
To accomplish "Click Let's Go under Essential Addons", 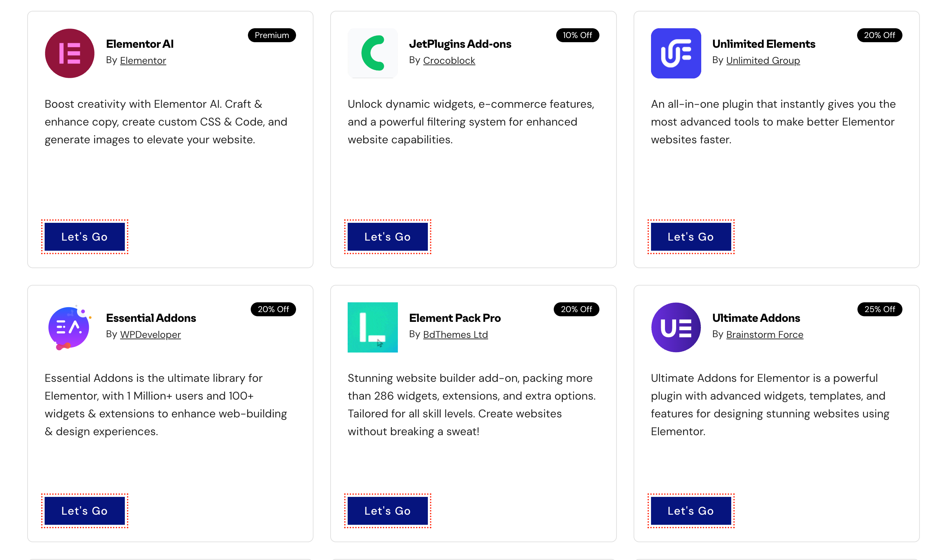I will 84,510.
